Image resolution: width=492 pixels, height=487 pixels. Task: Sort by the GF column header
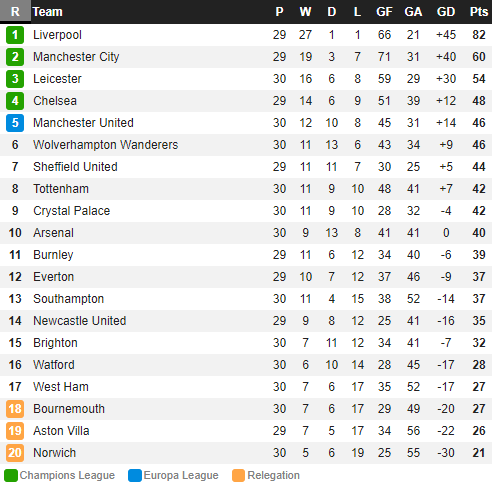384,12
